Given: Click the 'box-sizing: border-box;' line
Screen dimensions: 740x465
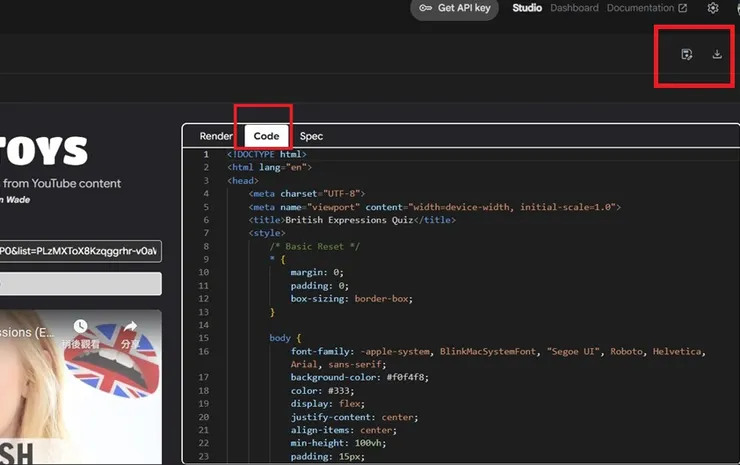Looking at the screenshot, I should [352, 299].
